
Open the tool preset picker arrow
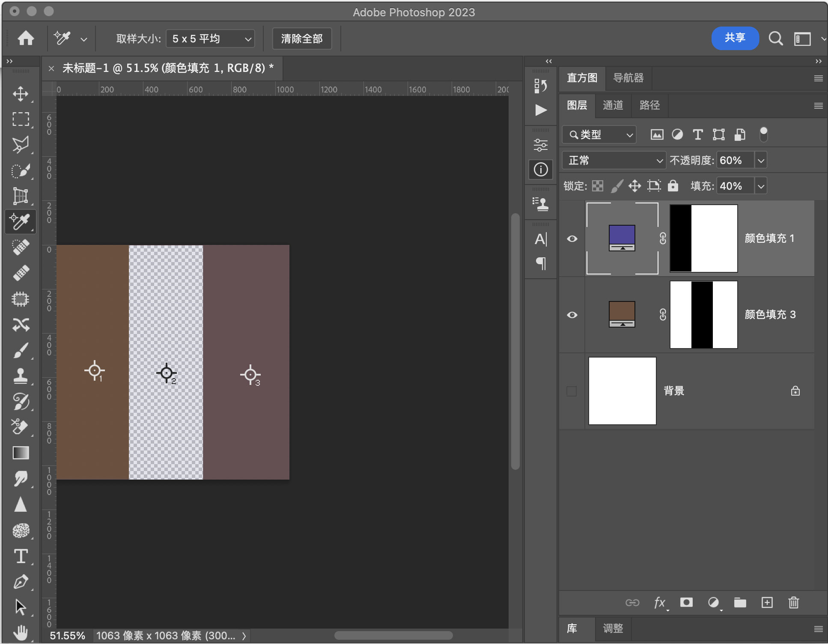84,39
